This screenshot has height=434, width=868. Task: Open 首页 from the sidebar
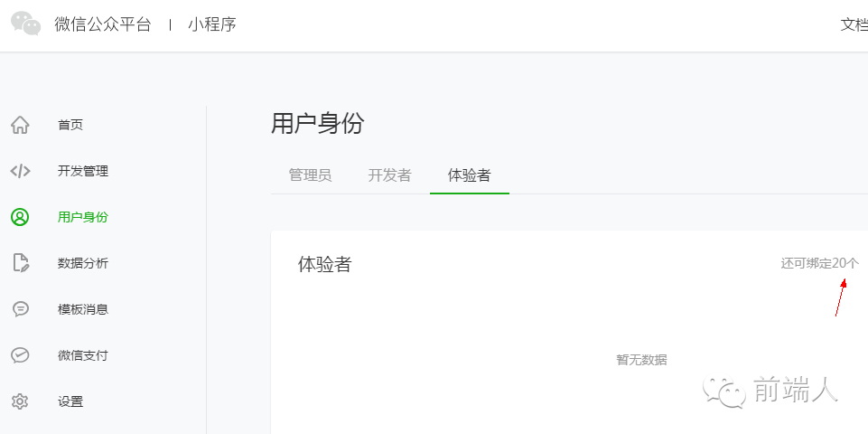[70, 125]
